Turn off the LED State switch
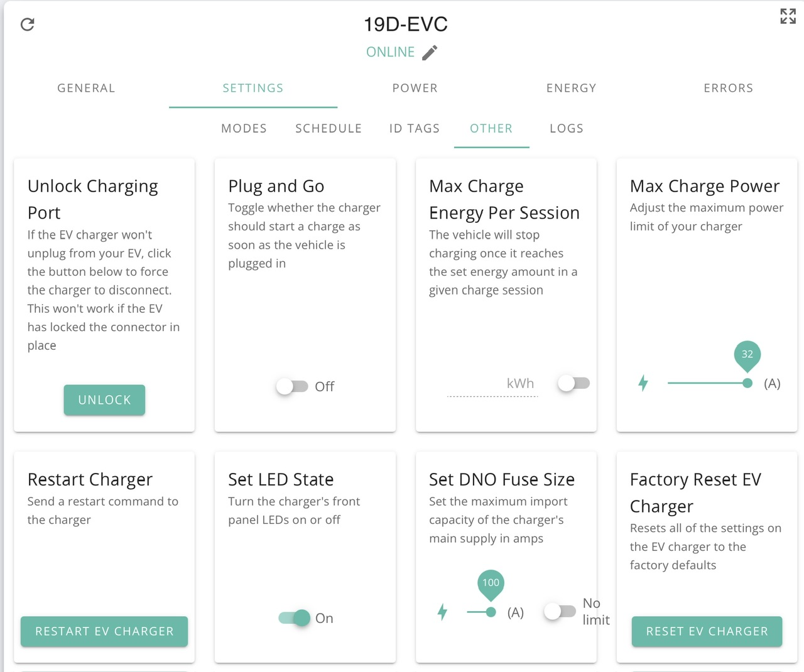The height and width of the screenshot is (672, 804). 295,618
